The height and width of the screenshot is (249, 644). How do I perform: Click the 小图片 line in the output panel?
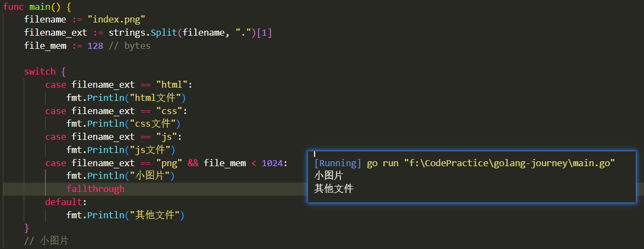[x=329, y=176]
